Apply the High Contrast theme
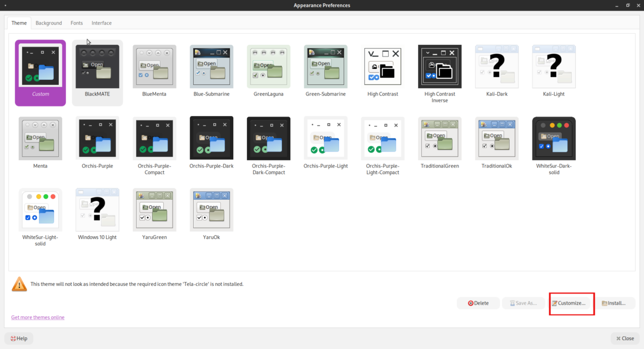 point(383,67)
